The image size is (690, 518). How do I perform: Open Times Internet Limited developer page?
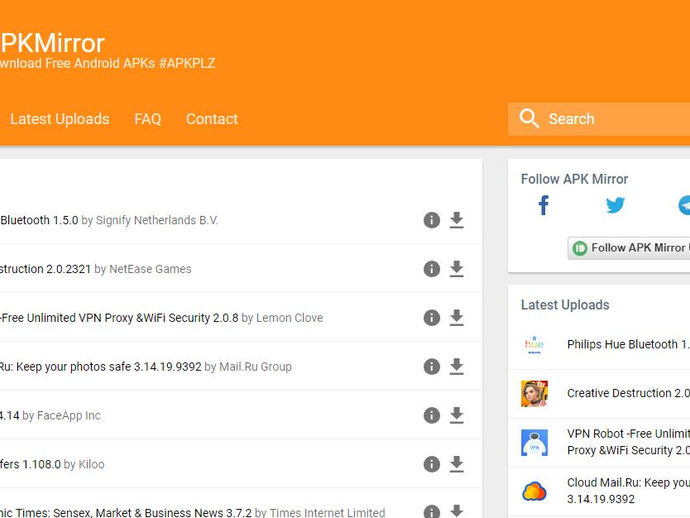[x=327, y=512]
